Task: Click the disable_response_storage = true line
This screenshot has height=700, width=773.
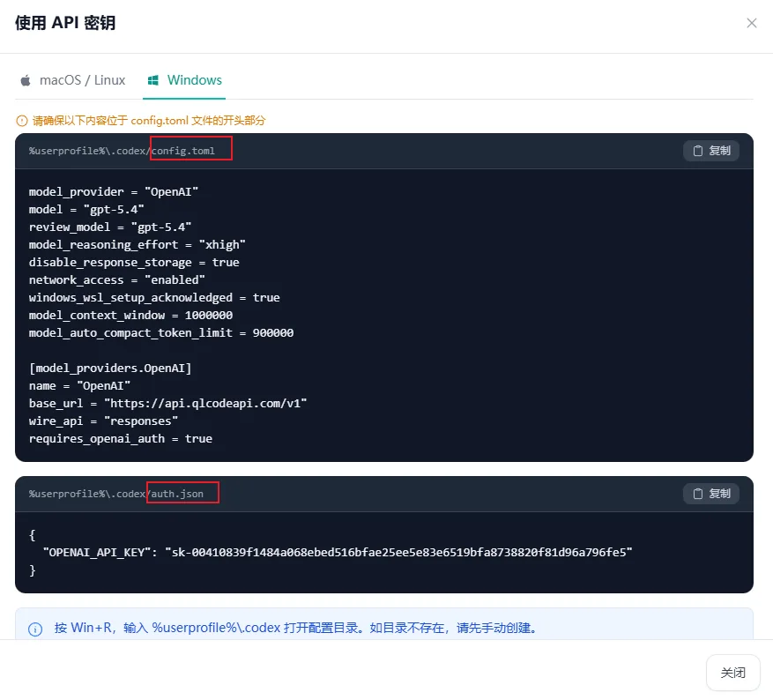Action: tap(134, 262)
